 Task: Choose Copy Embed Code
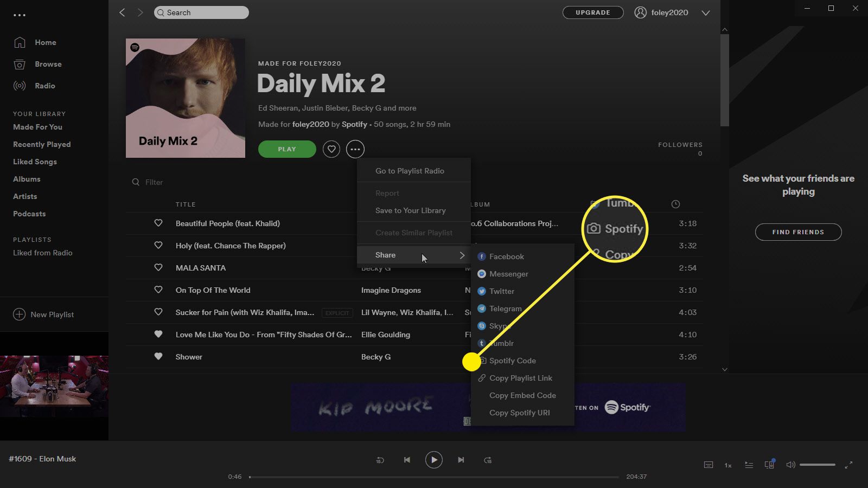pyautogui.click(x=522, y=395)
